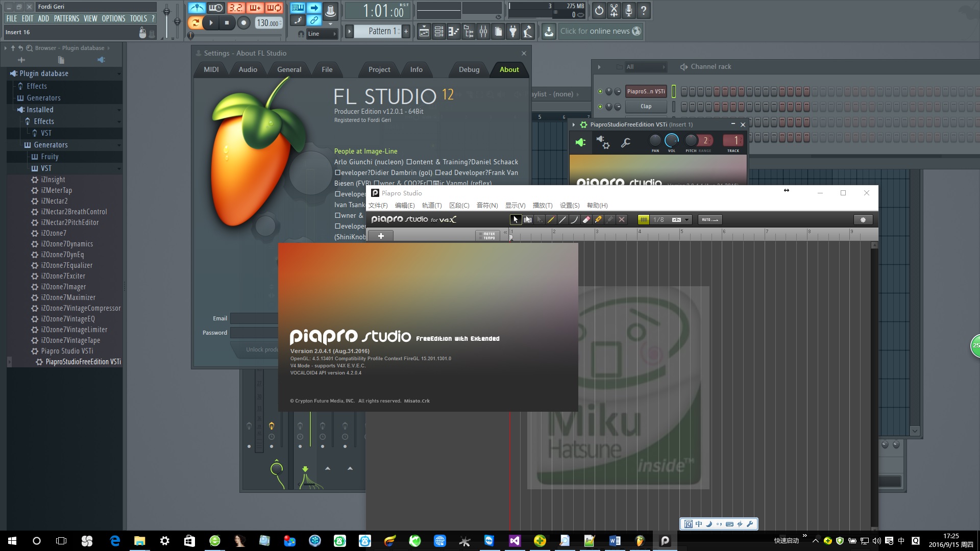The height and width of the screenshot is (551, 980).
Task: Select the straight line tool in Piapro Studio
Action: pyautogui.click(x=562, y=220)
